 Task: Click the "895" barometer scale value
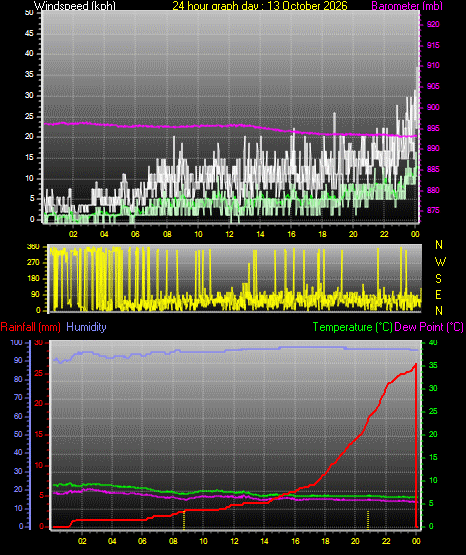click(433, 128)
